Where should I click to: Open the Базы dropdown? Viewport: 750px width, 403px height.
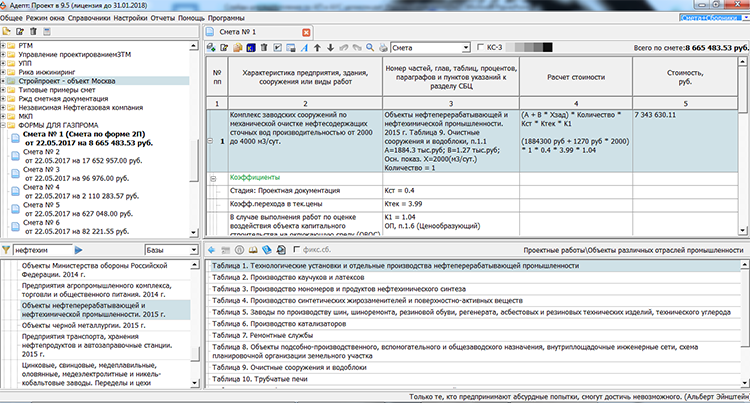click(194, 250)
